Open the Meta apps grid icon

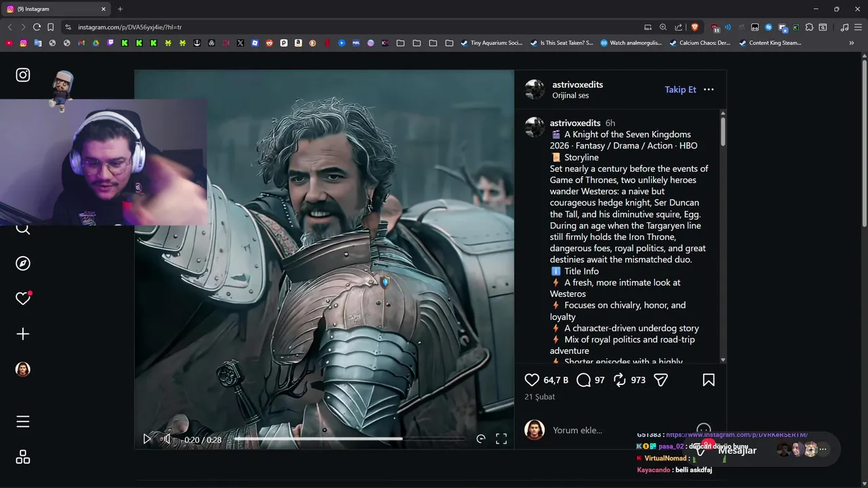coord(23,457)
